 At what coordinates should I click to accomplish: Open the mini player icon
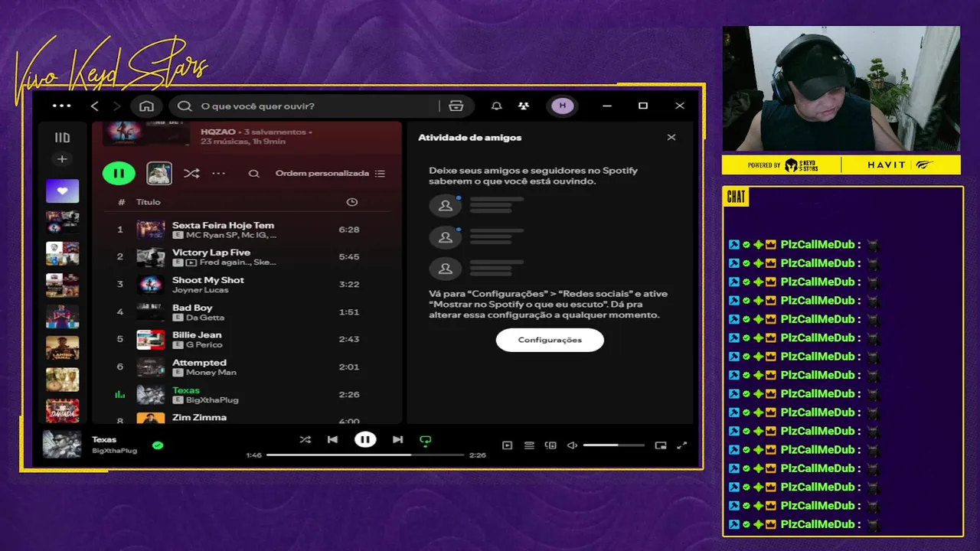pyautogui.click(x=661, y=445)
